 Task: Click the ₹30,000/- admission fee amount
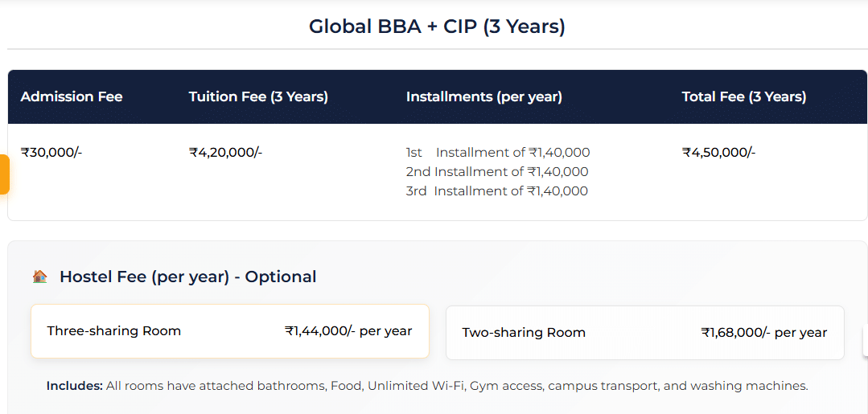pyautogui.click(x=51, y=152)
